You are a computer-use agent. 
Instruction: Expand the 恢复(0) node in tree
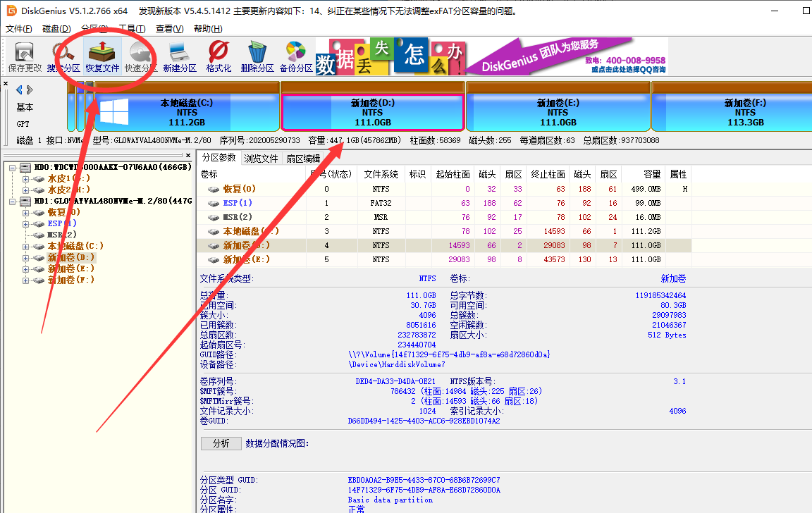point(25,212)
